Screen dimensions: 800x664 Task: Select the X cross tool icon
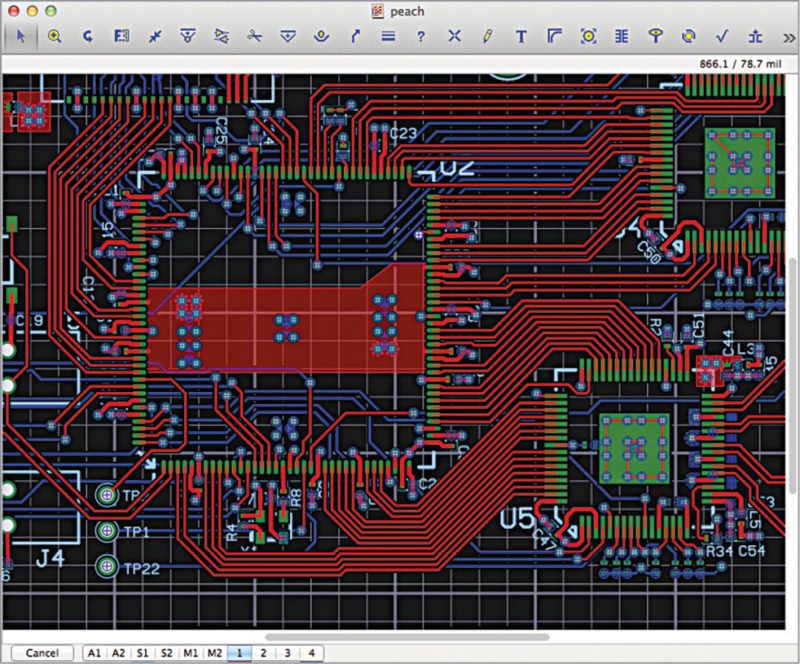[x=454, y=37]
